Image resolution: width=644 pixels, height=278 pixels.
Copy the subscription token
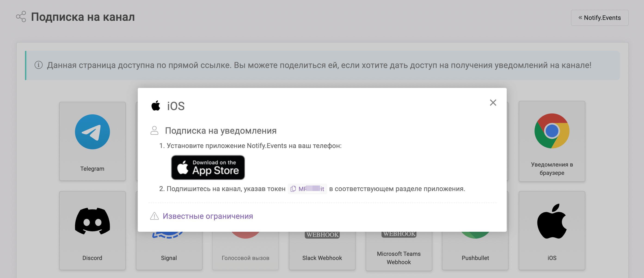coord(307,189)
